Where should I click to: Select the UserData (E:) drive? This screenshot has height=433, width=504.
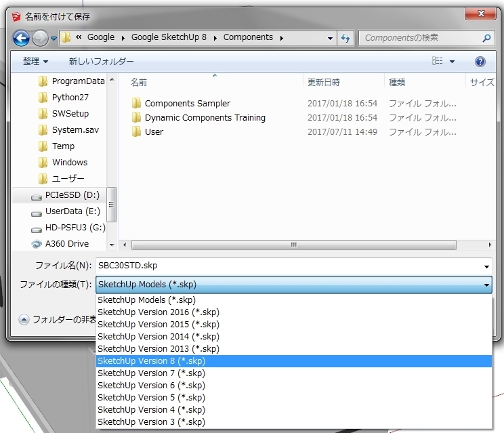coord(65,211)
